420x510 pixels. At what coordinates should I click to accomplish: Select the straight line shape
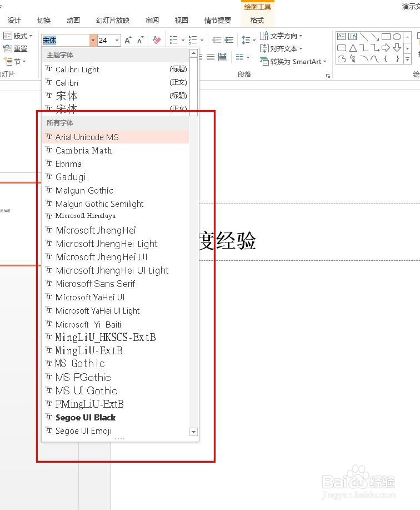(364, 37)
